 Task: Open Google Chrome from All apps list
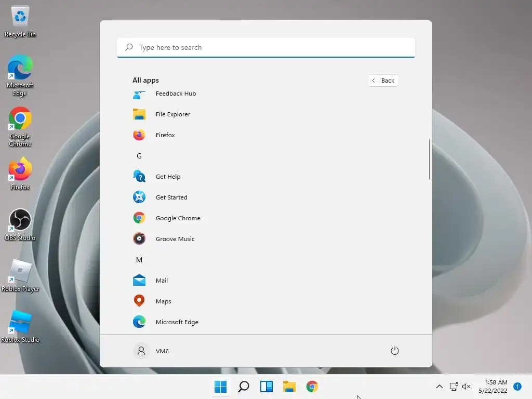pos(265,218)
